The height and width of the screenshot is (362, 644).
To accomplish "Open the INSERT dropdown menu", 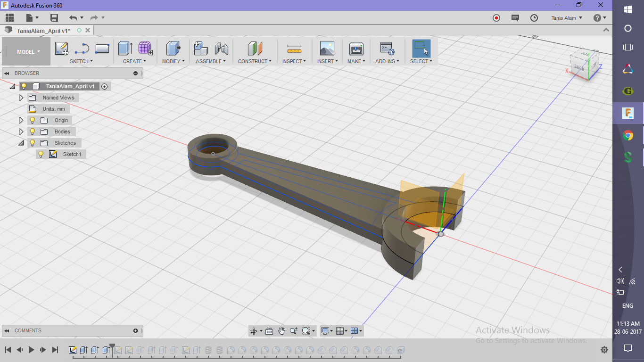I will (x=327, y=61).
